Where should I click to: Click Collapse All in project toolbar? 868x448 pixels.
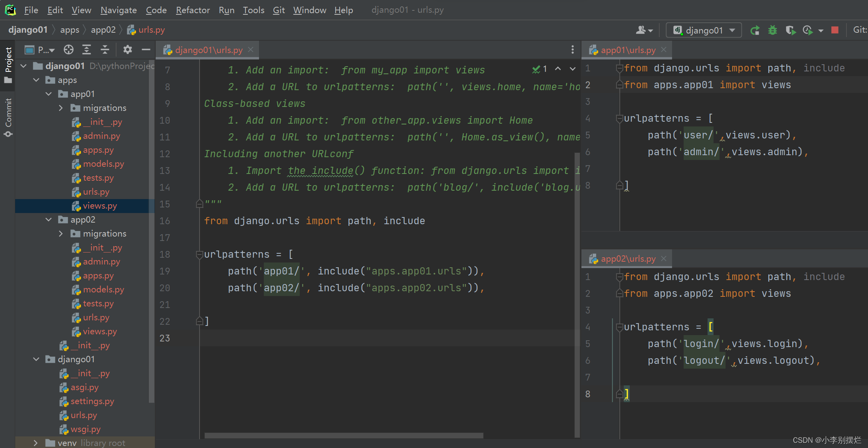pyautogui.click(x=105, y=50)
